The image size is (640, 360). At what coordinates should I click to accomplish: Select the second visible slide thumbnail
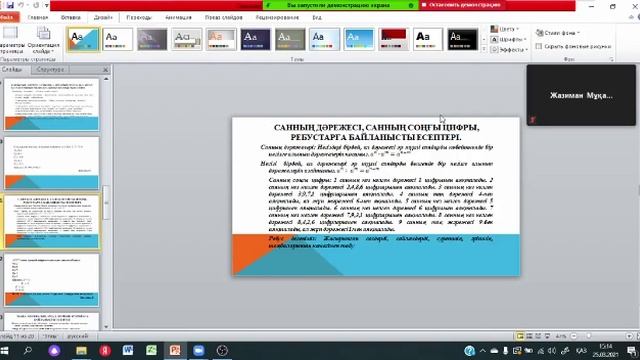[x=51, y=163]
